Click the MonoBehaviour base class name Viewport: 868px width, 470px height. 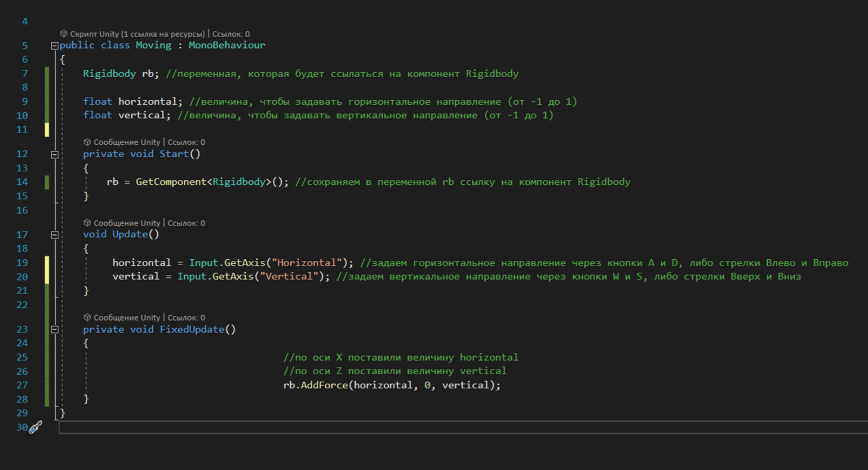pos(227,45)
